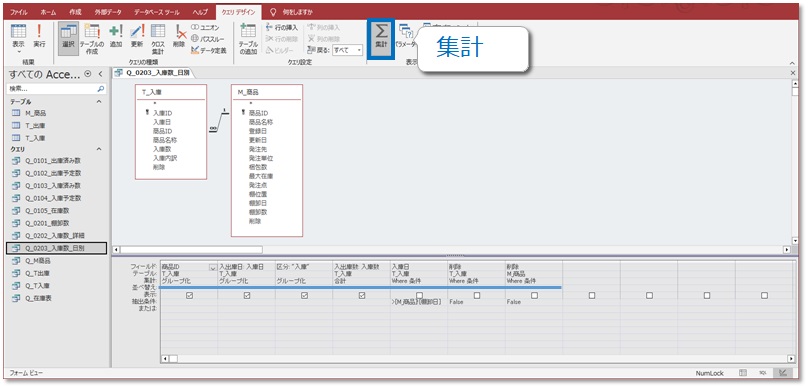
Task: Open the 戻る すべて combo box
Action: click(x=347, y=50)
